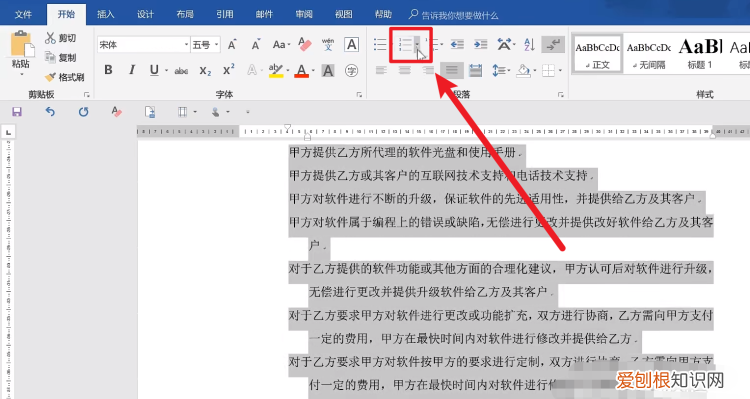Click the Paste (粘贴) clipboard icon

(x=22, y=44)
